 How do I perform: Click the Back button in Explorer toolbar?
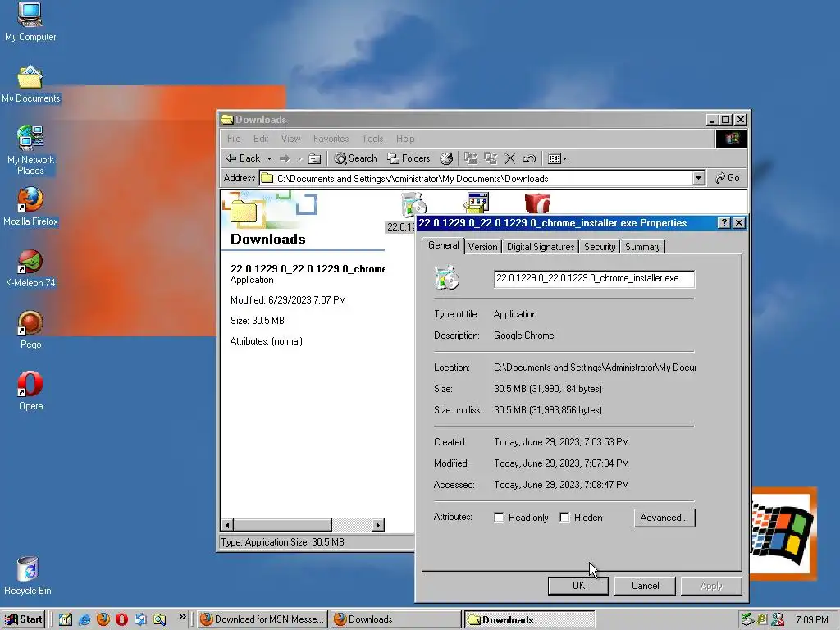[x=243, y=158]
